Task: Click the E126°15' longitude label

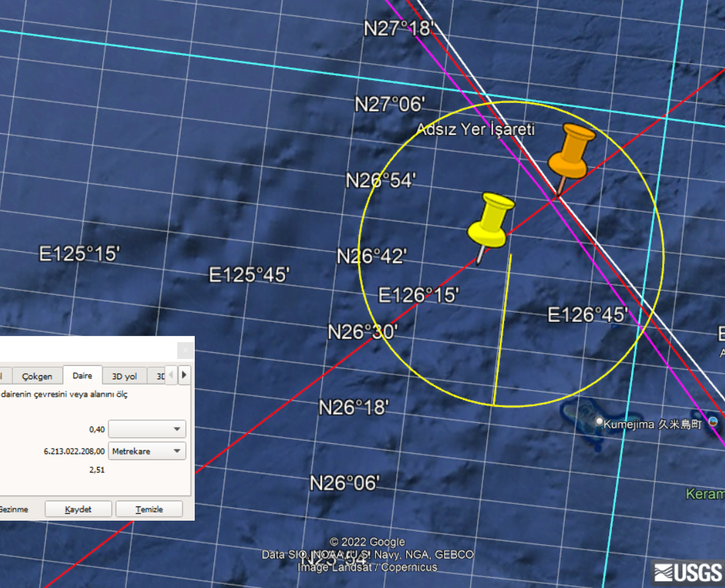Action: pos(418,296)
